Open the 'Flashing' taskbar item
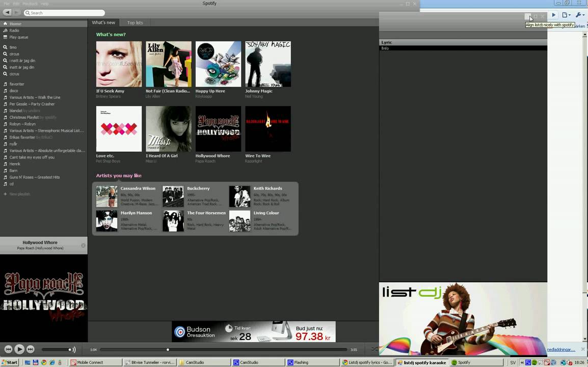This screenshot has width=588, height=367. coord(313,362)
